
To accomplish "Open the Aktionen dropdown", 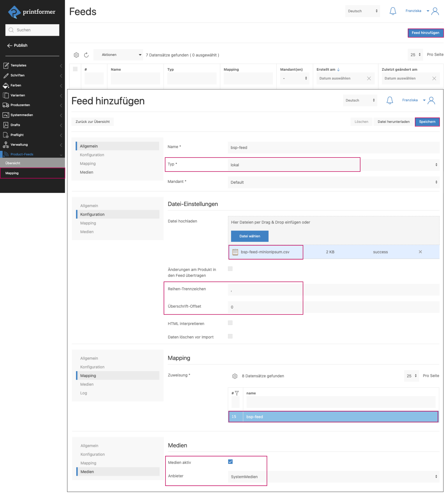I will click(118, 55).
